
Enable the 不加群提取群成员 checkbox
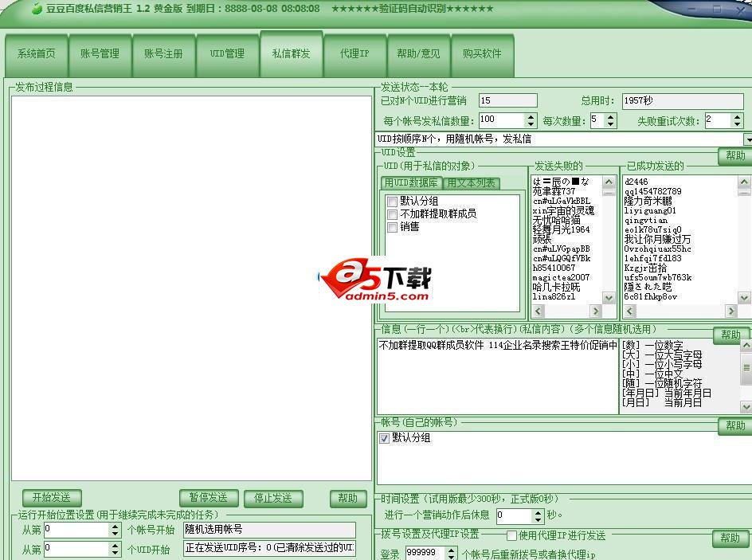[x=392, y=213]
